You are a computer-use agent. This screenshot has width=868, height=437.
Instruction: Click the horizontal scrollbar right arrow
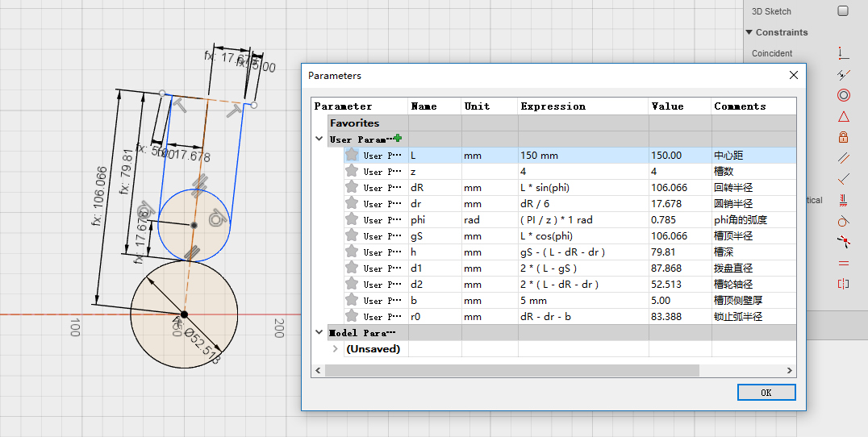(x=790, y=370)
